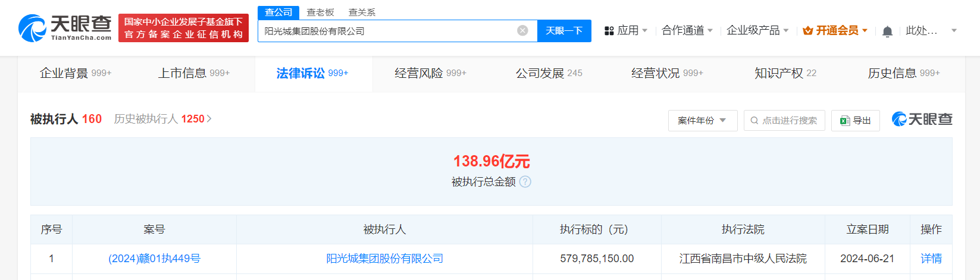Click the date 2024-06-21 cell
The width and height of the screenshot is (980, 280).
[x=868, y=259]
